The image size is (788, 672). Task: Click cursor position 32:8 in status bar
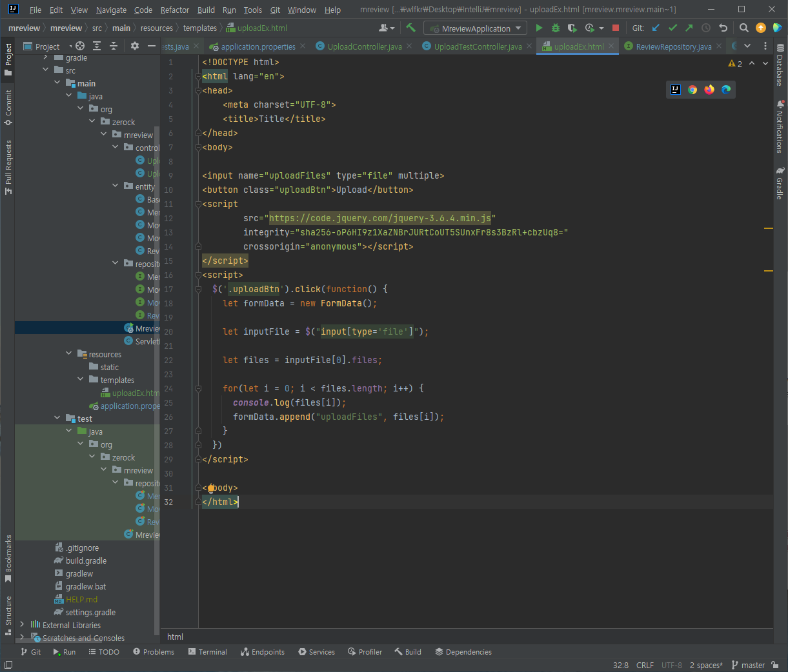(x=620, y=665)
